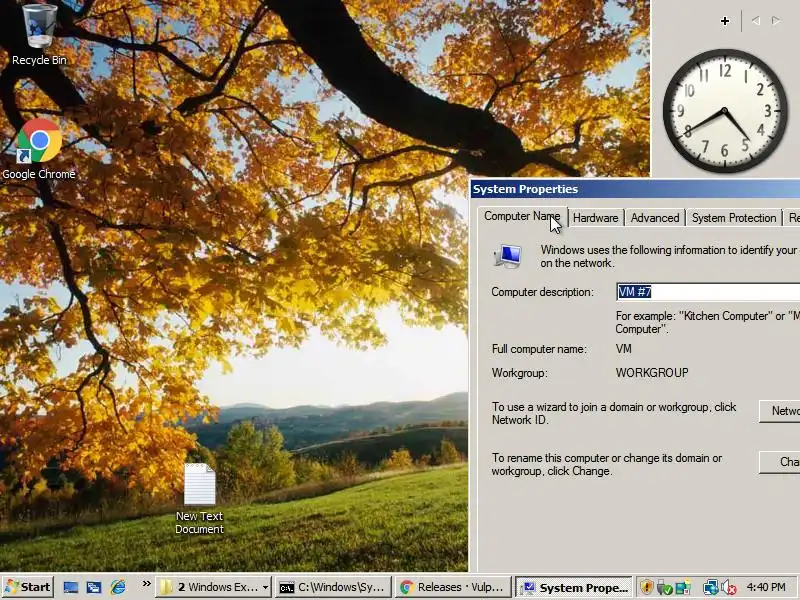This screenshot has height=600, width=800.
Task: Select the New Text Document file icon
Action: pos(199,498)
